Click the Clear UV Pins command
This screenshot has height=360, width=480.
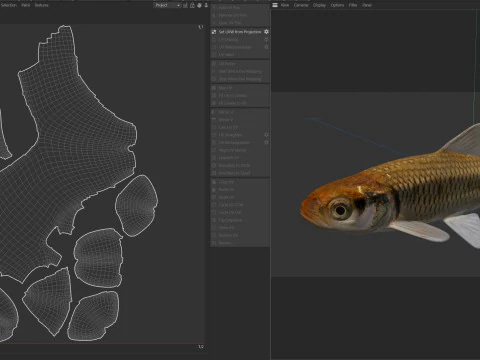tap(230, 23)
